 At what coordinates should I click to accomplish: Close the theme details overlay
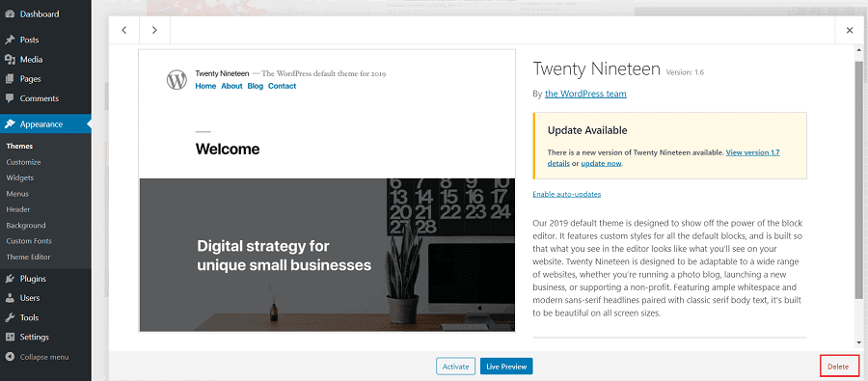850,31
